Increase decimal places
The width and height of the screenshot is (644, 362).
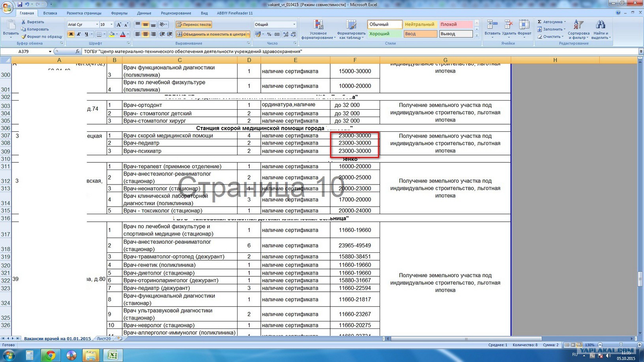pos(285,34)
